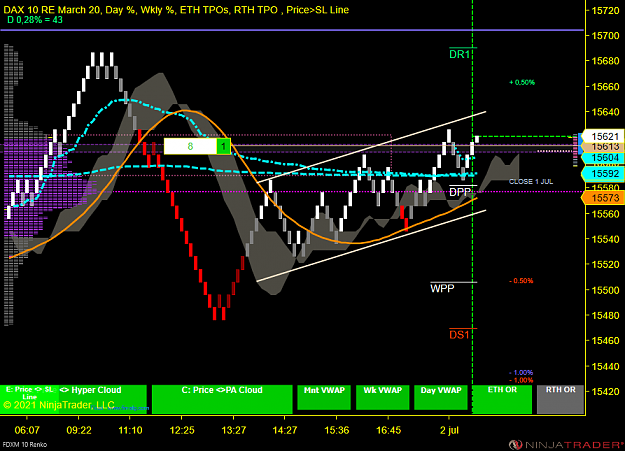This screenshot has height=451, width=625.
Task: Click the 15613 tan price marker
Action: click(605, 147)
